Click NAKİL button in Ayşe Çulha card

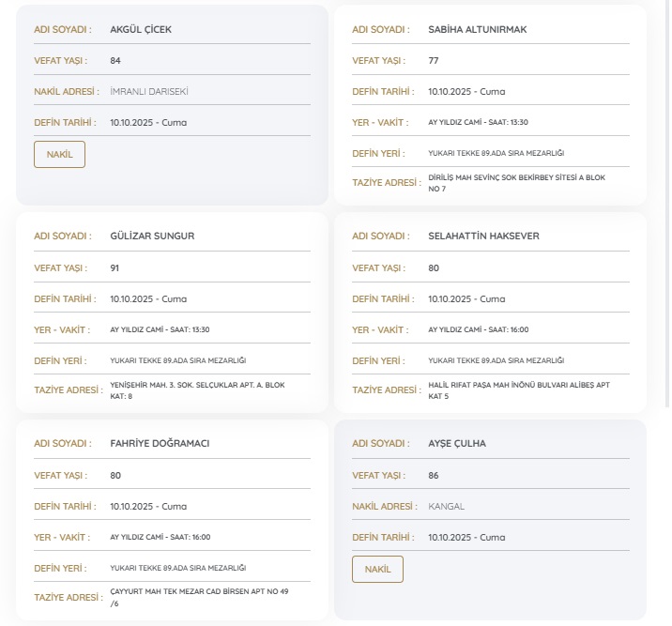(x=377, y=569)
